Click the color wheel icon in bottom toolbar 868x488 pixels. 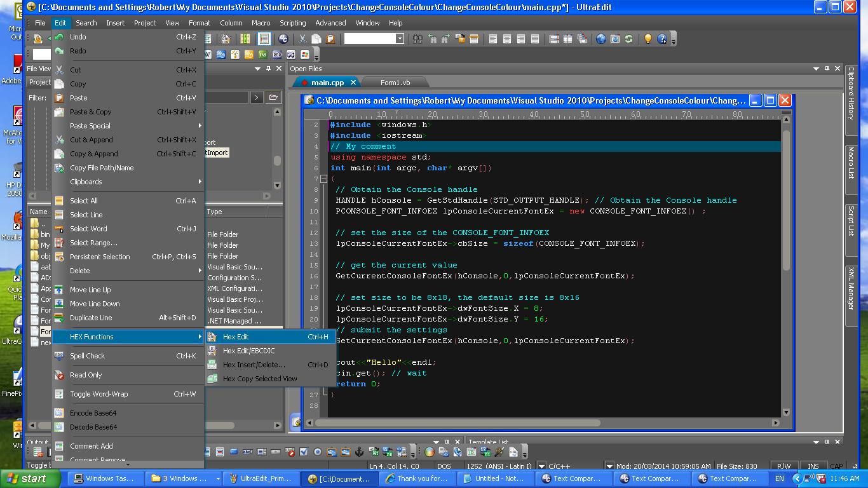pyautogui.click(x=430, y=452)
